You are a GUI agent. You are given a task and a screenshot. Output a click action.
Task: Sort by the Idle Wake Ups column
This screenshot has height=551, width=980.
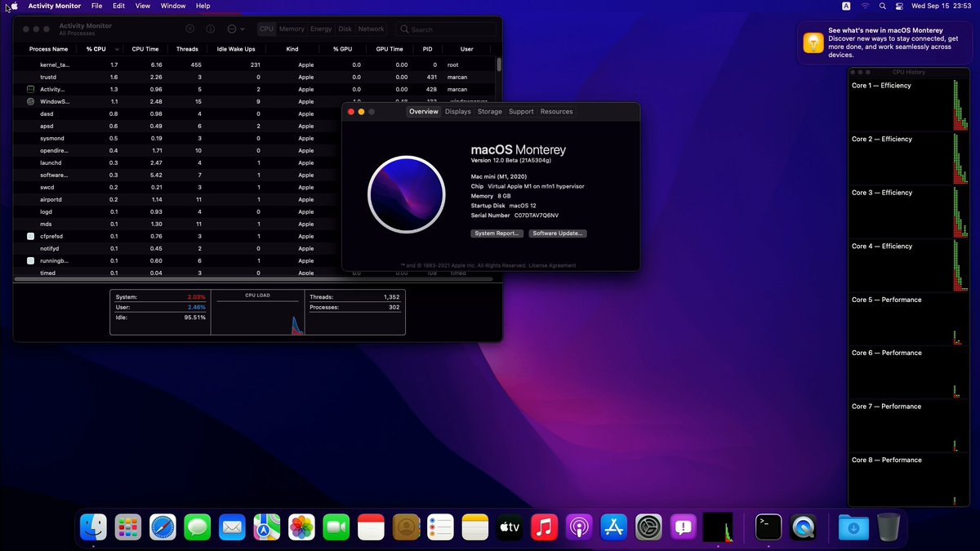tap(236, 49)
